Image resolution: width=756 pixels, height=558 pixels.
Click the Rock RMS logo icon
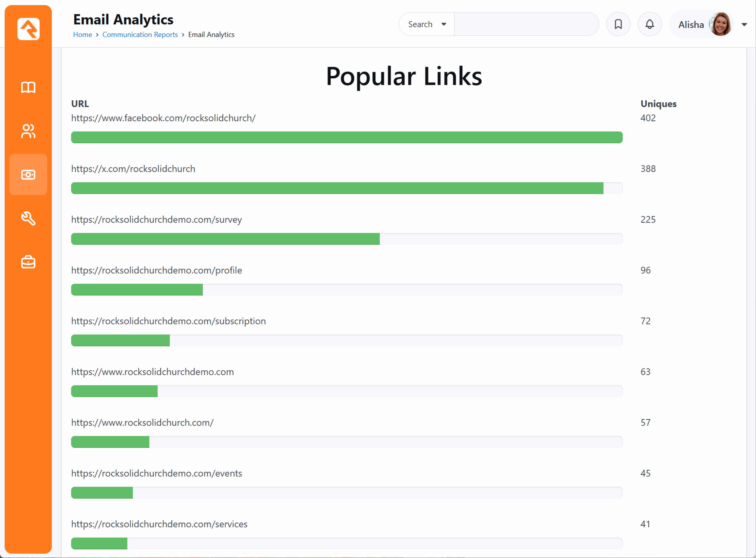28,29
